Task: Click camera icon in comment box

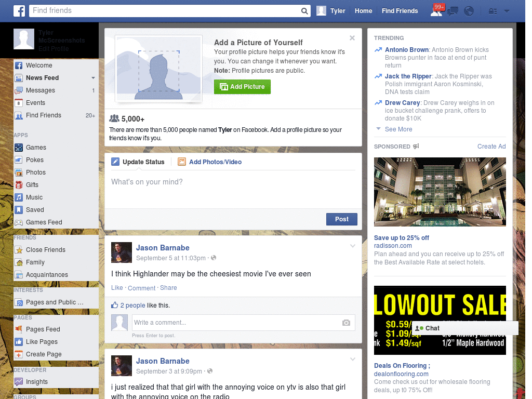Action: point(346,323)
